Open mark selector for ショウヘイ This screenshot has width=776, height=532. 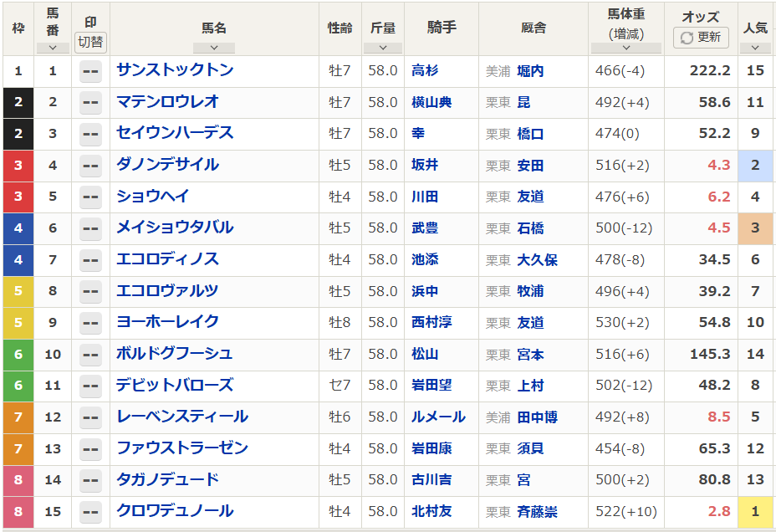tap(90, 197)
